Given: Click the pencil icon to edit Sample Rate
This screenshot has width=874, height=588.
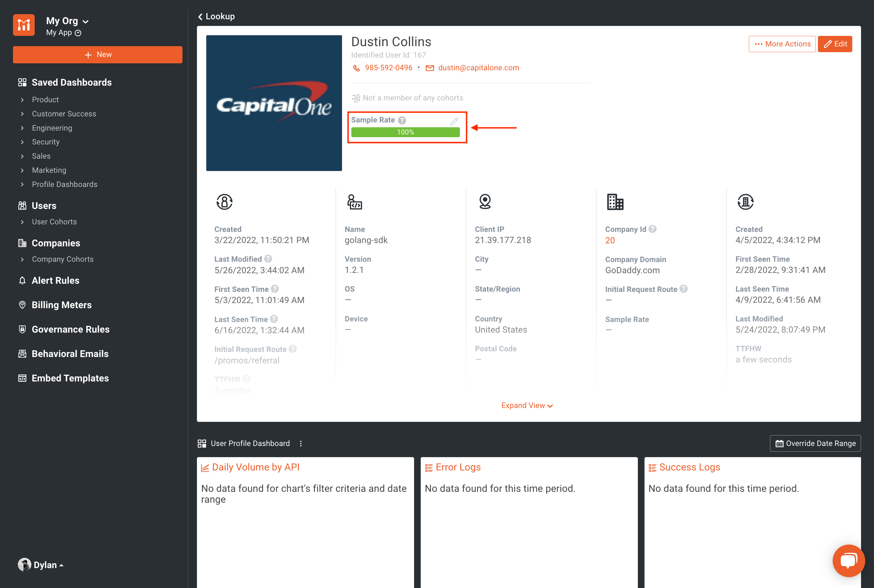Looking at the screenshot, I should click(x=454, y=121).
